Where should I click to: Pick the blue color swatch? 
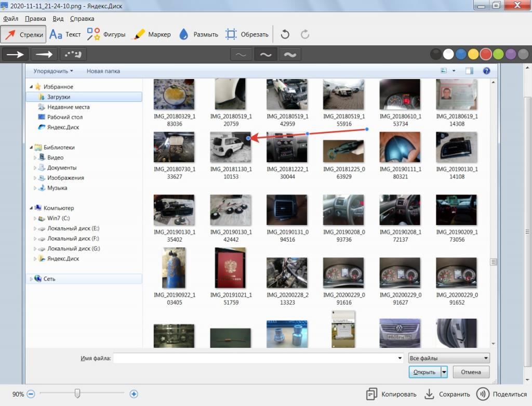pos(461,54)
